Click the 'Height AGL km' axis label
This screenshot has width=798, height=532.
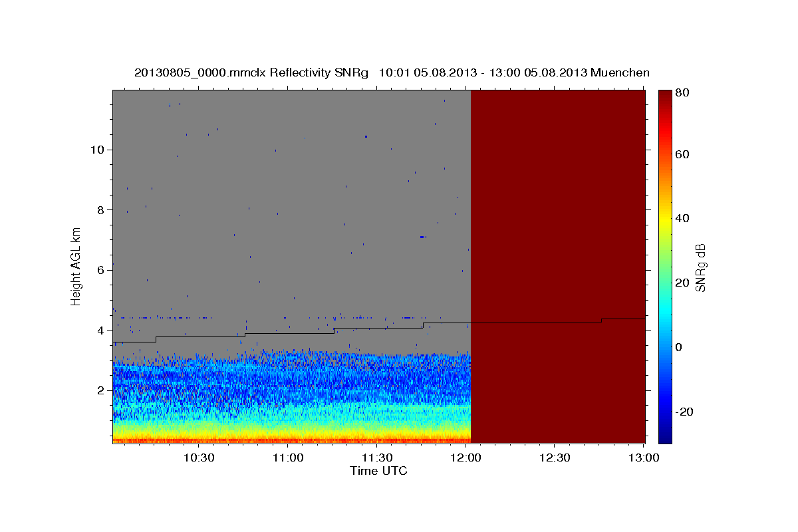76,266
